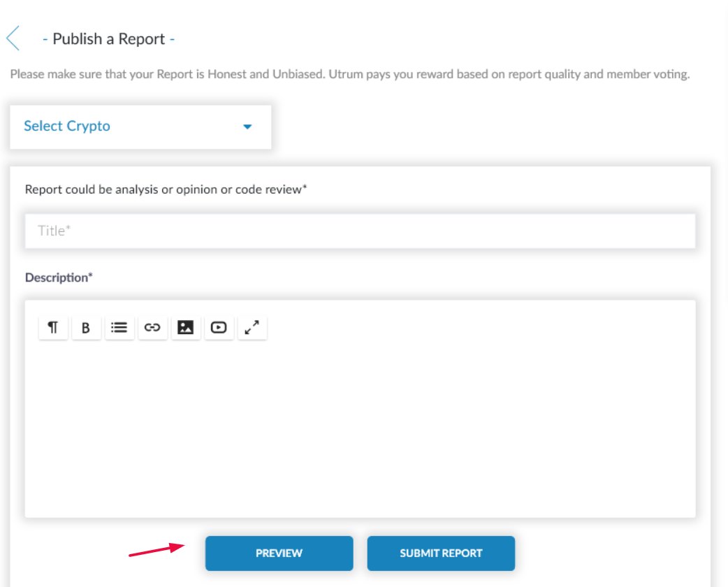
Task: Click inside the Title input field
Action: [361, 229]
